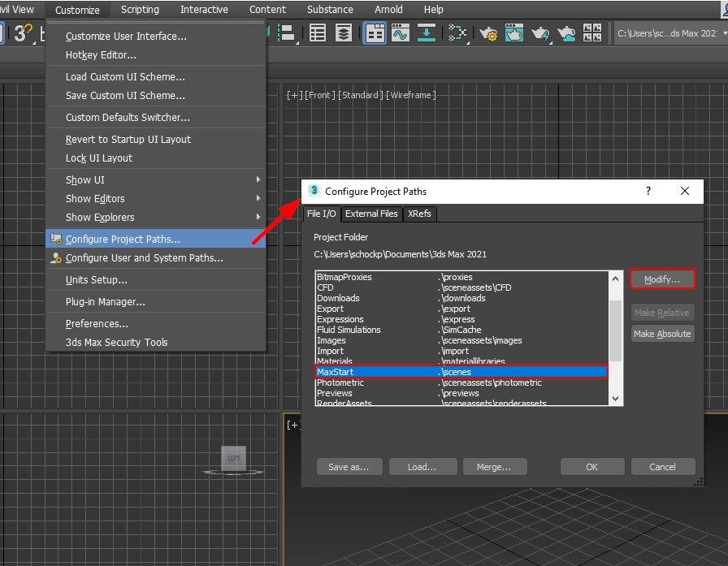
Task: Click the Snaps Toggle icon
Action: click(x=24, y=33)
